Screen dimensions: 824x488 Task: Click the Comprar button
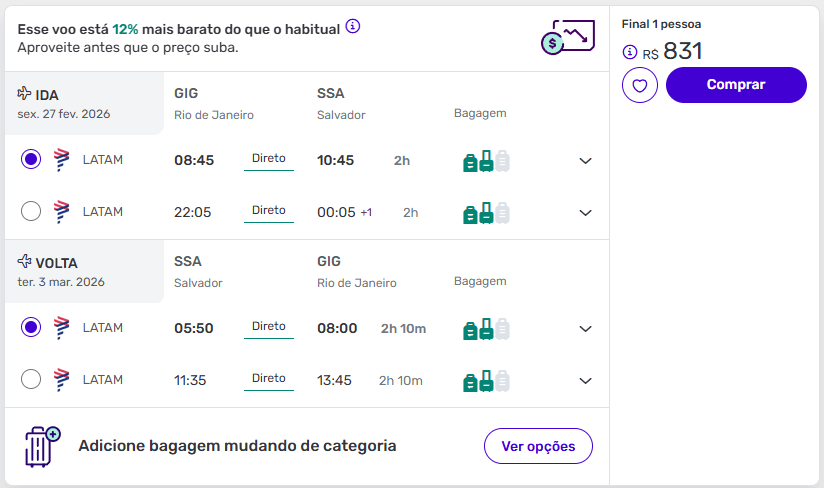click(x=736, y=85)
